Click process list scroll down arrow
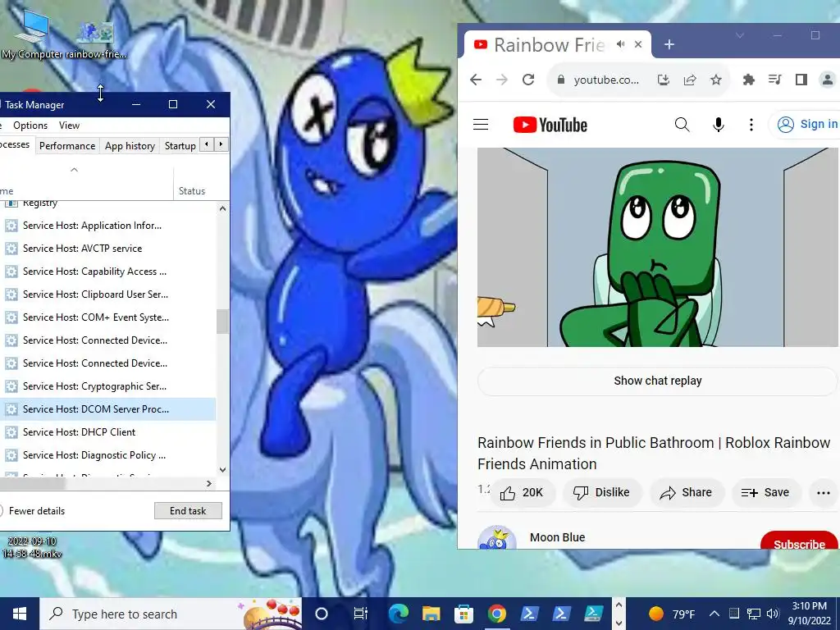840x630 pixels. pyautogui.click(x=223, y=470)
